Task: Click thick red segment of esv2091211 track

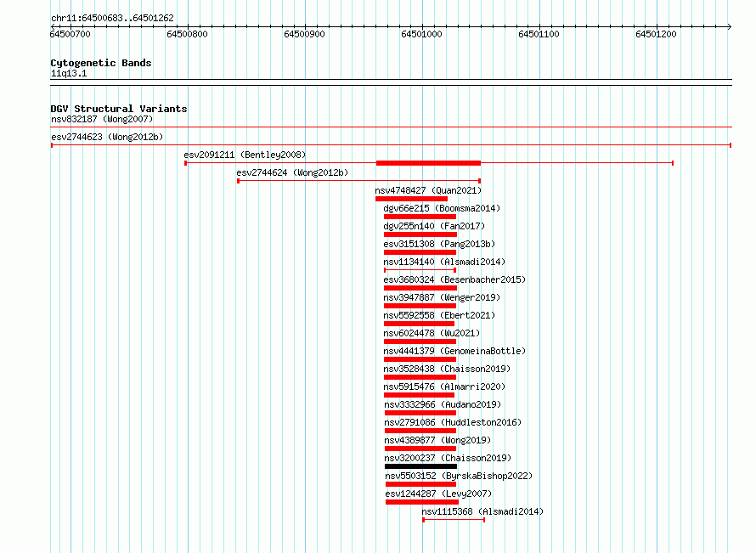Action: (x=429, y=163)
